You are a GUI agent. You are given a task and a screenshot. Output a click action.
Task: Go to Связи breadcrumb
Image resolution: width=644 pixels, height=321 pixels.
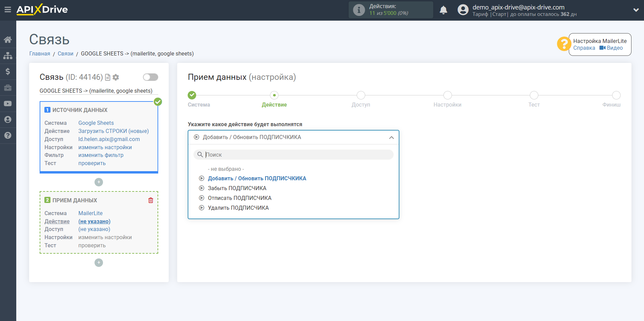(65, 54)
